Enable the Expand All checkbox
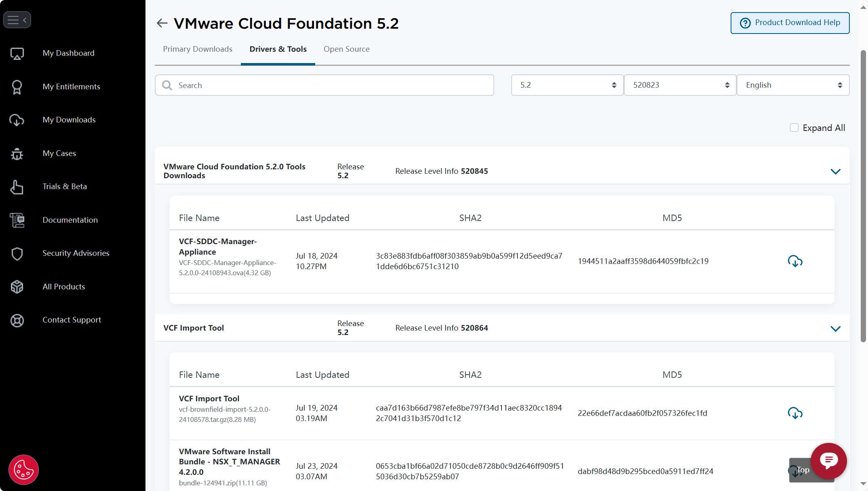868x491 pixels. (x=794, y=128)
